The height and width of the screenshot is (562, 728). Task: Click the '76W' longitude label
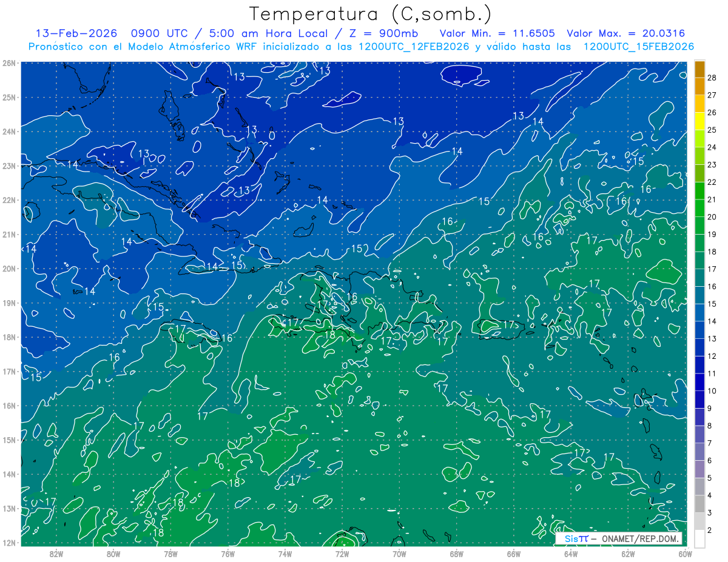[x=227, y=554]
